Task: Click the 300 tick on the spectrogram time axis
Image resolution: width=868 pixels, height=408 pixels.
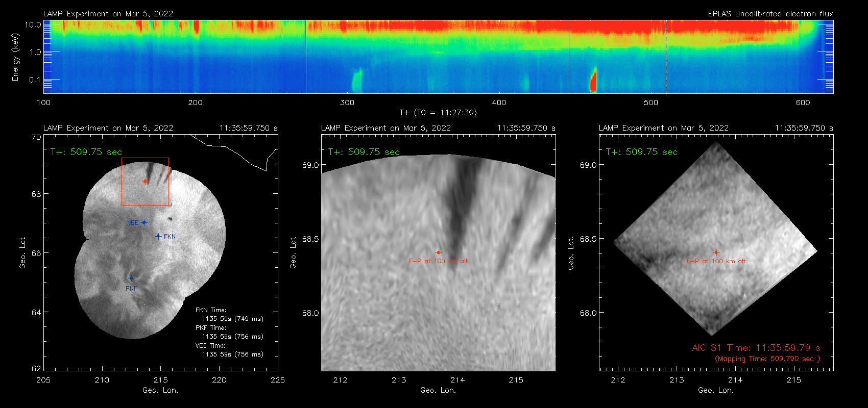Action: tap(347, 103)
